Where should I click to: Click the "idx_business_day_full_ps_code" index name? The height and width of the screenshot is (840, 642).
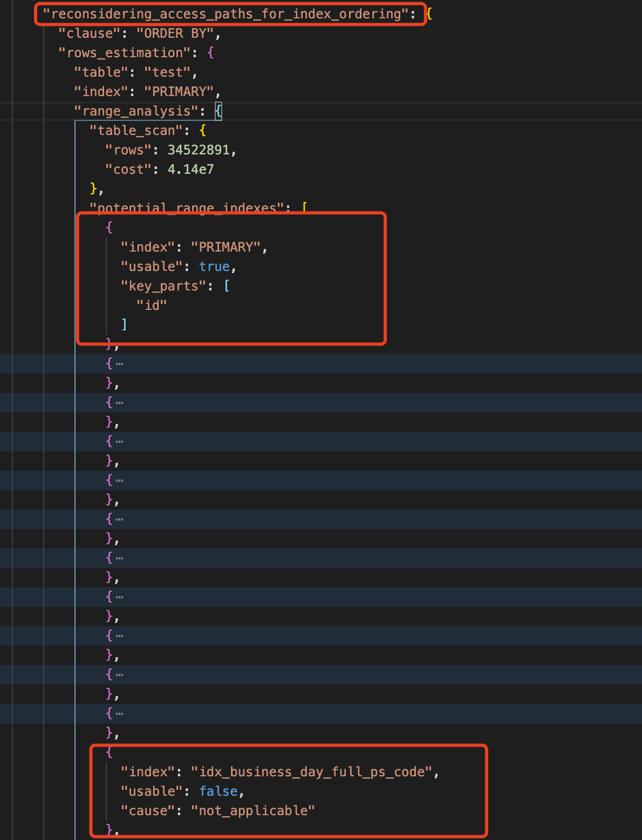pyautogui.click(x=311, y=772)
